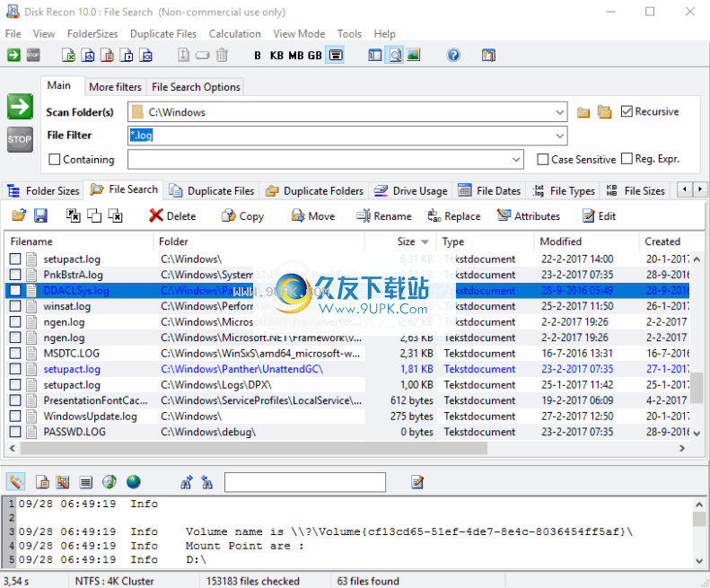This screenshot has height=588, width=710.
Task: Check the box for PnkBstrA.log
Action: click(x=15, y=275)
